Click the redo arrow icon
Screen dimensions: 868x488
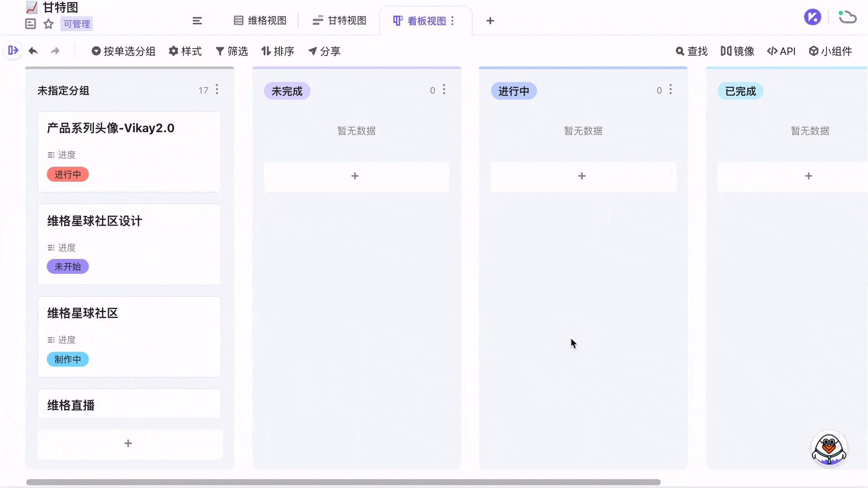[x=55, y=51]
